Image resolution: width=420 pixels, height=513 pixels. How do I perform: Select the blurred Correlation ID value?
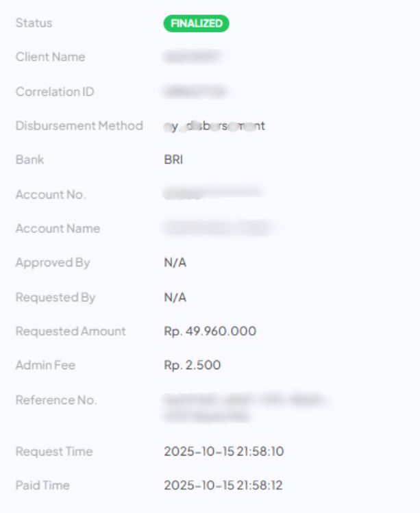click(x=195, y=92)
